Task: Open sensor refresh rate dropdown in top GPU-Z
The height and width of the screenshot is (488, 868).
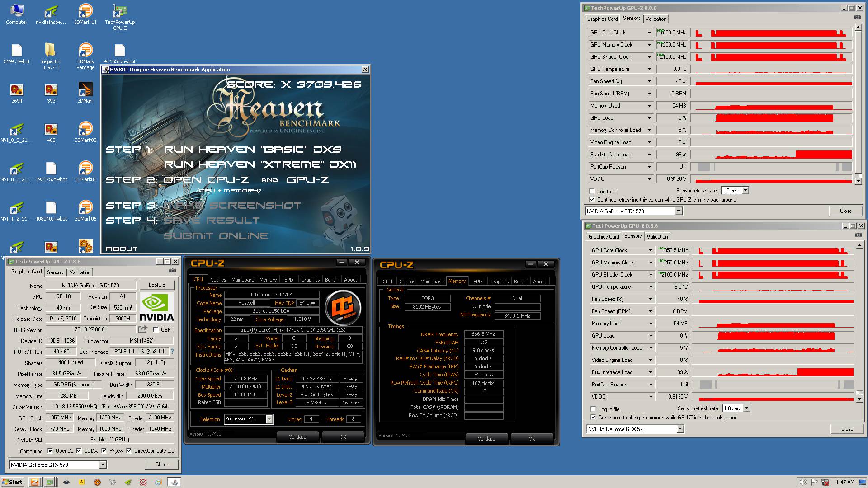Action: [745, 191]
